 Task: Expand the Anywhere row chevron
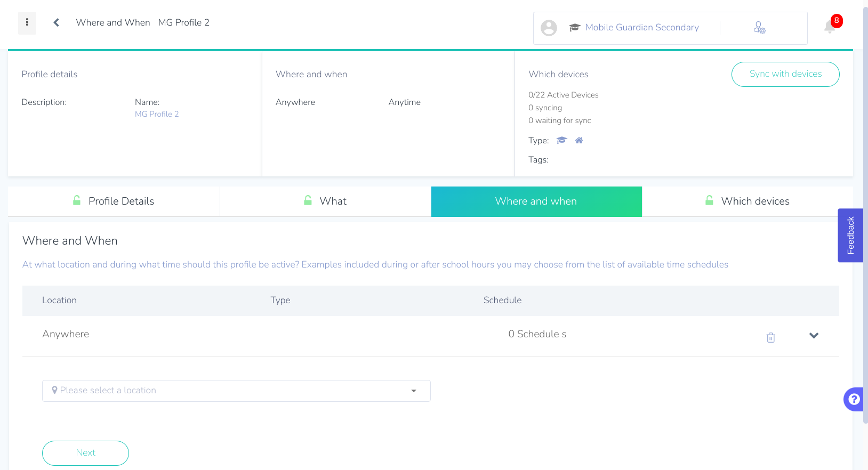pos(814,335)
